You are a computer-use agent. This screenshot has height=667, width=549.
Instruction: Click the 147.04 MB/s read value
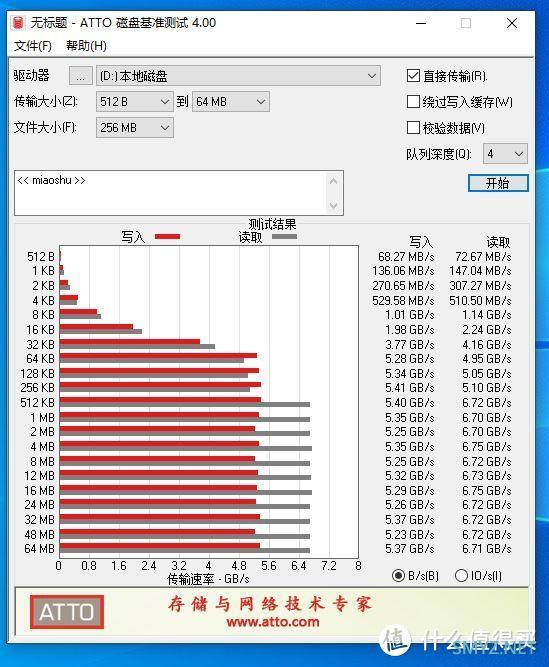(480, 271)
